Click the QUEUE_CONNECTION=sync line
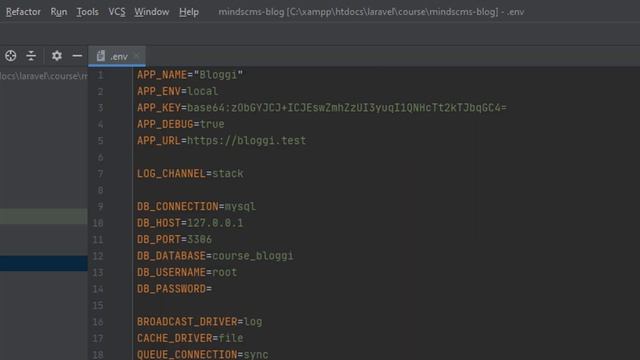Image resolution: width=640 pixels, height=360 pixels. click(202, 354)
